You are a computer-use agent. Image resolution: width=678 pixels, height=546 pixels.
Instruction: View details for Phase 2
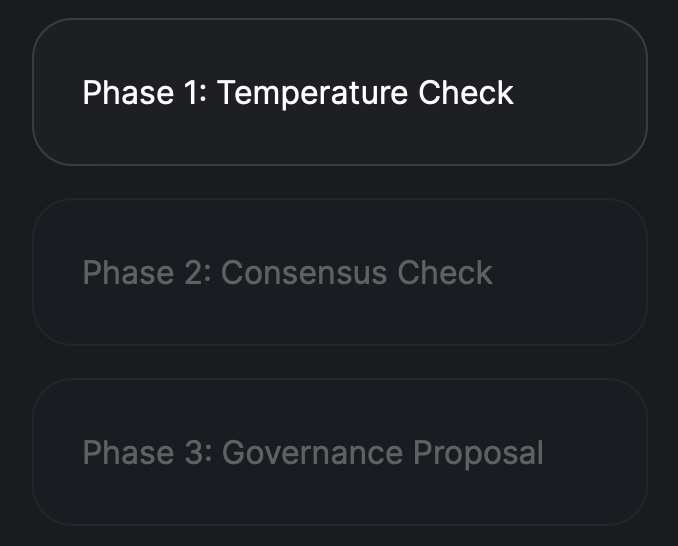click(x=340, y=272)
